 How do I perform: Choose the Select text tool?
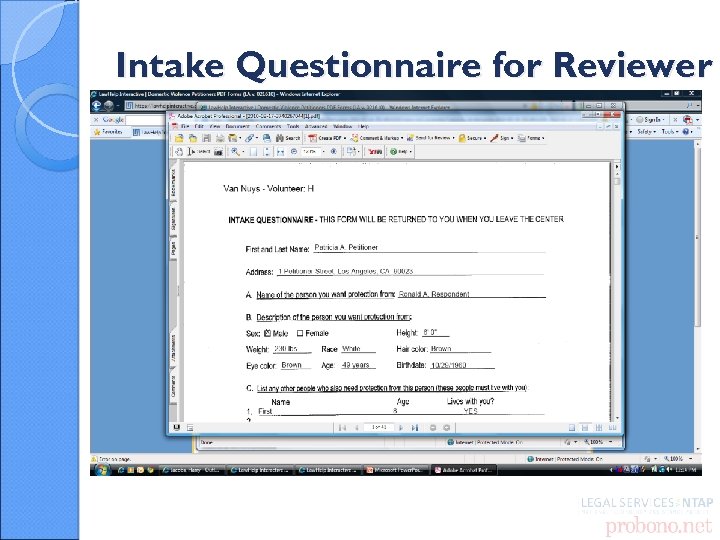pos(199,152)
